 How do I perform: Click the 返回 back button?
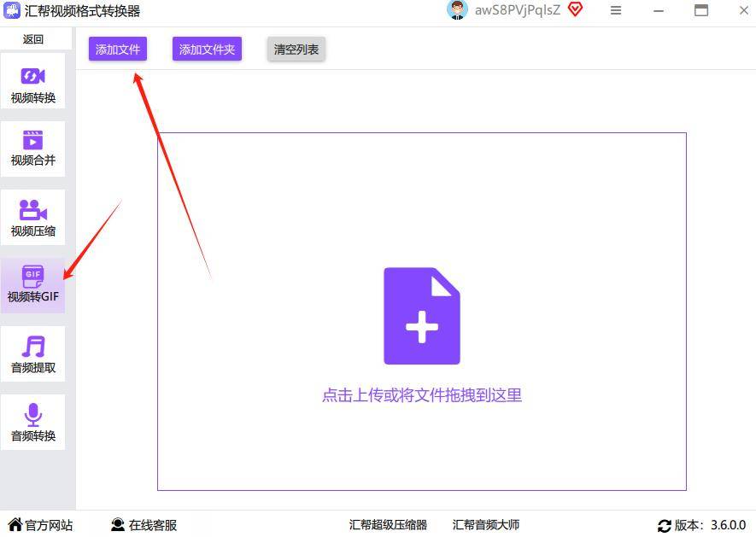33,39
